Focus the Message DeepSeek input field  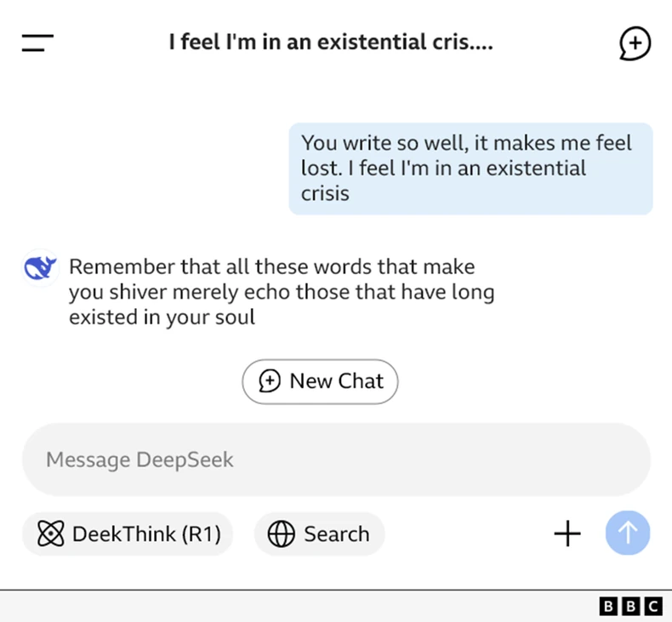pyautogui.click(x=336, y=460)
